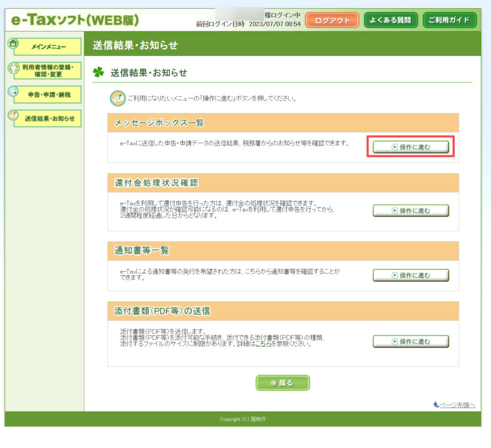Open メインメニュー from the sidebar
Viewport: 491px width, 448px height.
(x=49, y=47)
